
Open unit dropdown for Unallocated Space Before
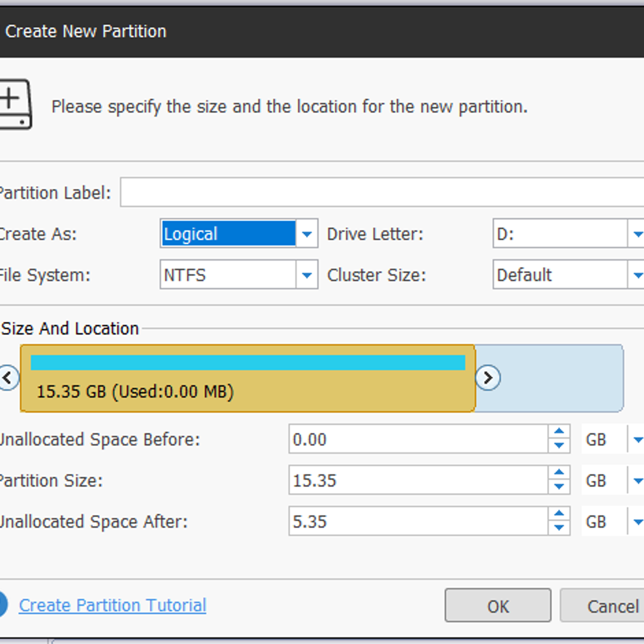click(637, 439)
